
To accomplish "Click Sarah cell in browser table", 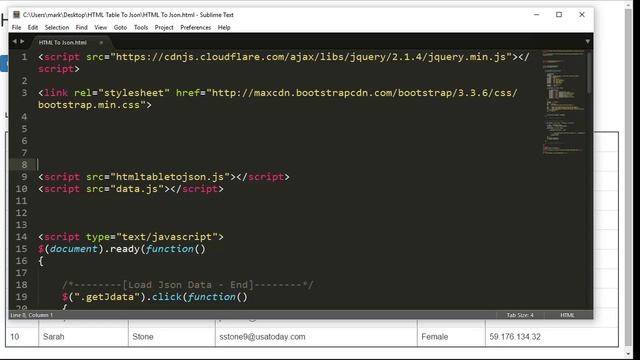I will click(53, 337).
